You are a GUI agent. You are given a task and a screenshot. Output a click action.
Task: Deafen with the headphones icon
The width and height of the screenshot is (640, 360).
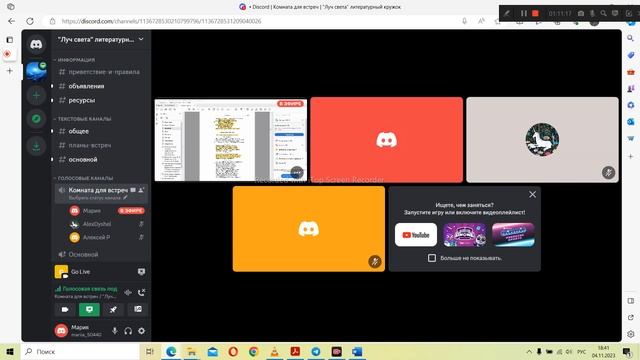[x=128, y=331]
